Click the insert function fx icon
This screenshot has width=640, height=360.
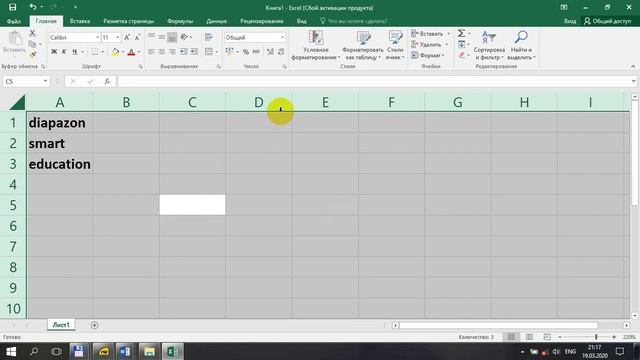(x=107, y=81)
